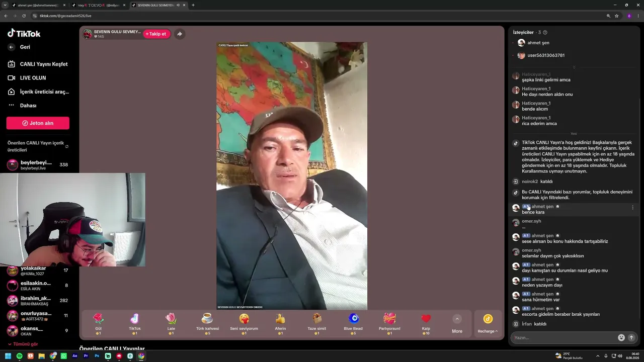The width and height of the screenshot is (644, 362).
Task: Open ibrahim_ak live channel
Action: pyautogui.click(x=38, y=300)
